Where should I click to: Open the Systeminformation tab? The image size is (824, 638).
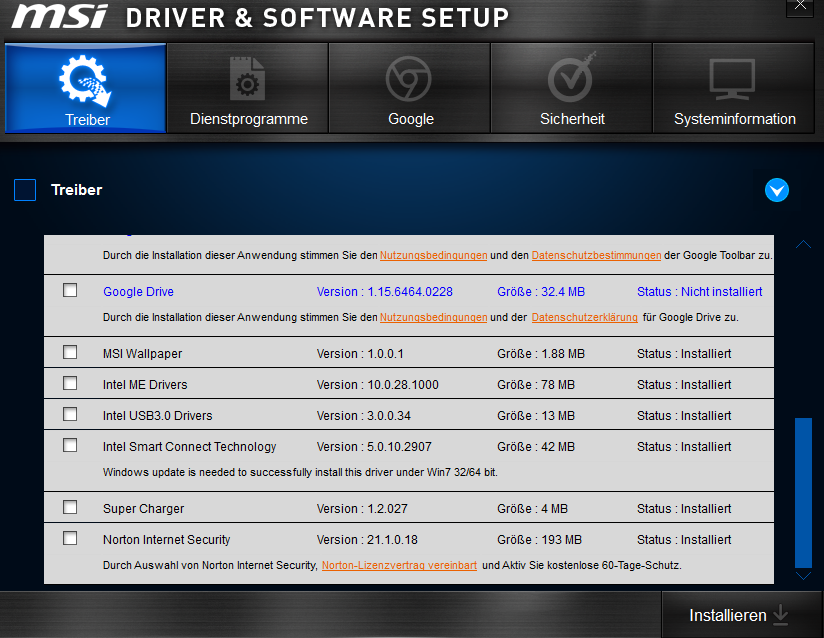[734, 88]
